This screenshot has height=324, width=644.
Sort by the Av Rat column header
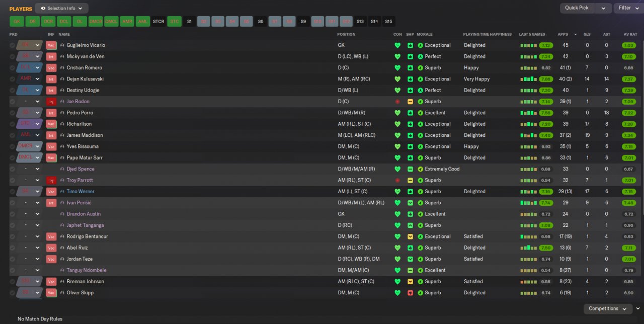(x=630, y=34)
